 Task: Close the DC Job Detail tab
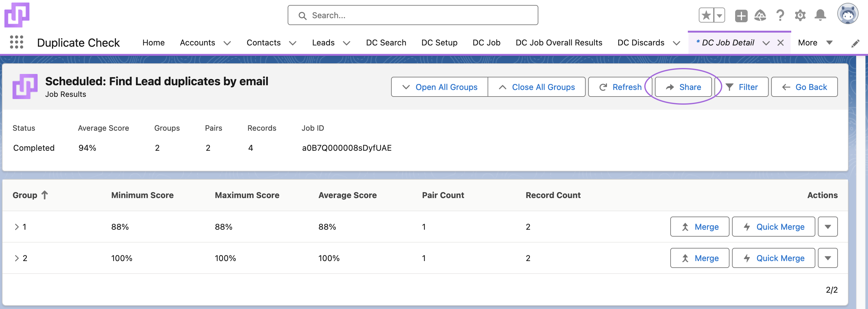coord(780,43)
